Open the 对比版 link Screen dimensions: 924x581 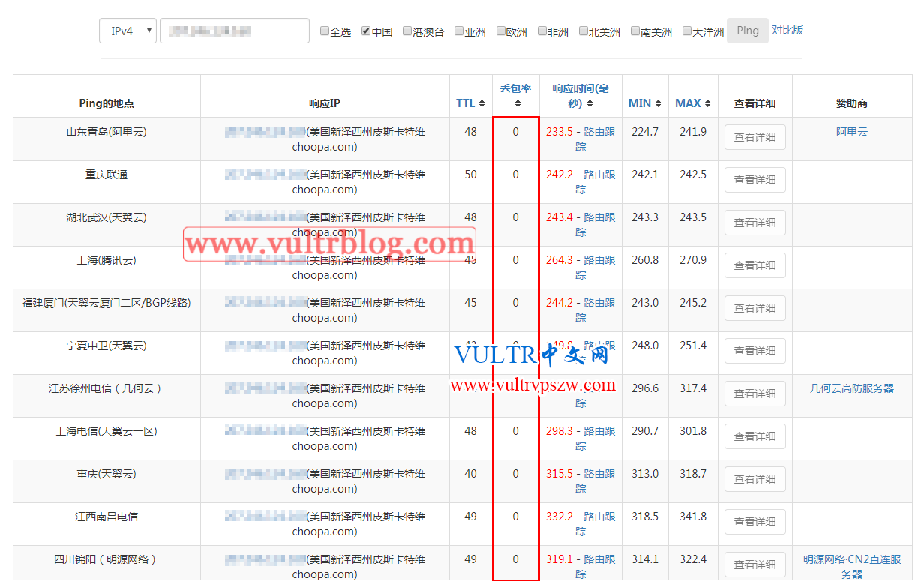pyautogui.click(x=787, y=30)
